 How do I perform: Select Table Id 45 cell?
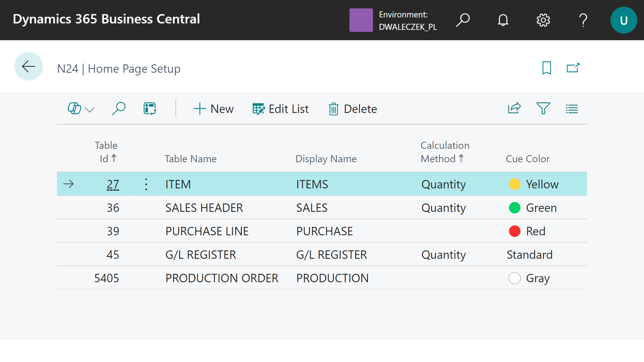click(113, 254)
